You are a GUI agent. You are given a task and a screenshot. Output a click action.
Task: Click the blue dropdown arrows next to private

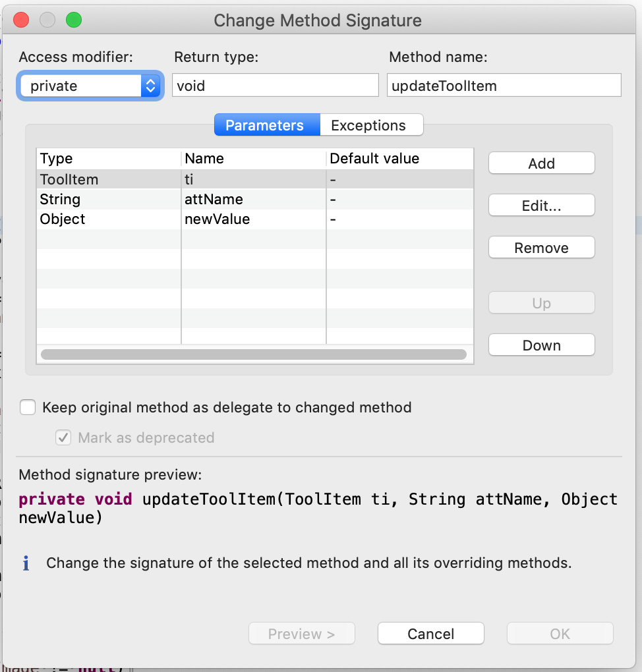click(150, 86)
